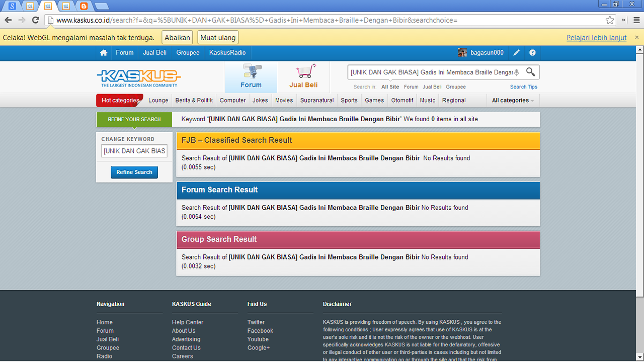
Task: Select All Site search scope
Action: coord(390,87)
